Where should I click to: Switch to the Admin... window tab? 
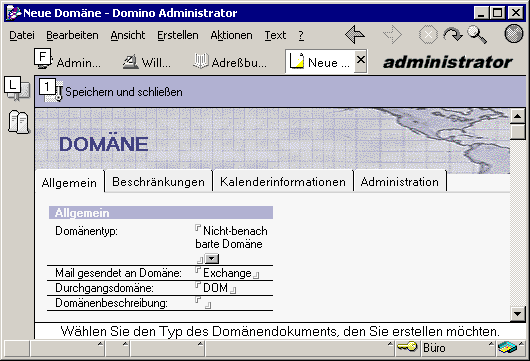pyautogui.click(x=68, y=62)
